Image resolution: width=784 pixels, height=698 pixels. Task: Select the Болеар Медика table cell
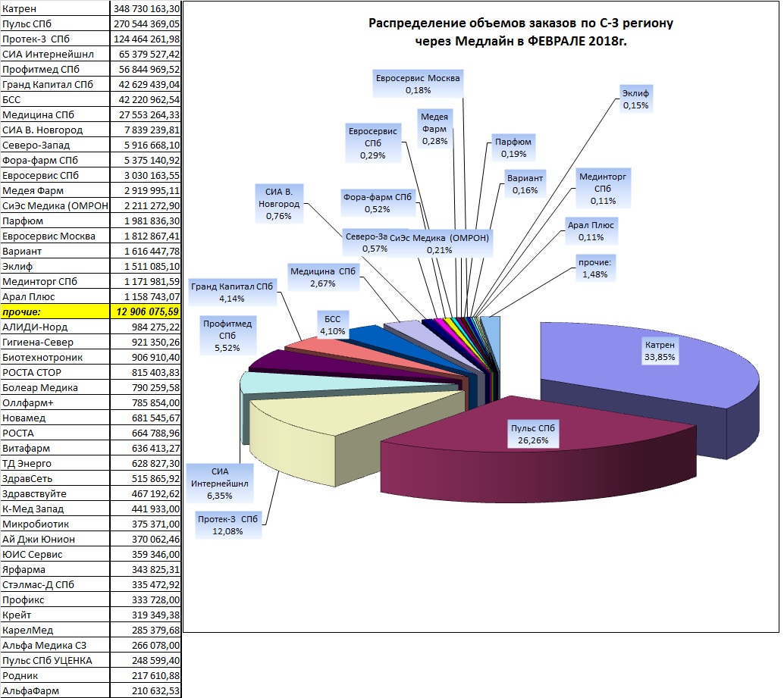(x=55, y=388)
